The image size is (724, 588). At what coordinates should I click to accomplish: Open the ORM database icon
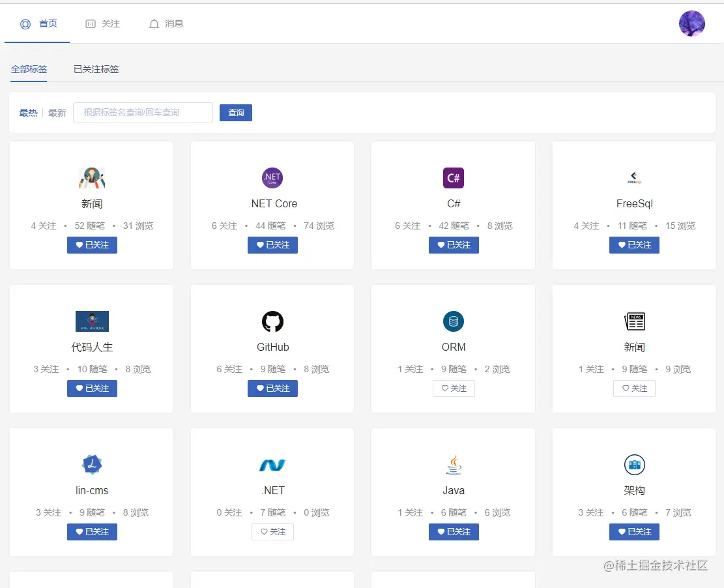(454, 321)
